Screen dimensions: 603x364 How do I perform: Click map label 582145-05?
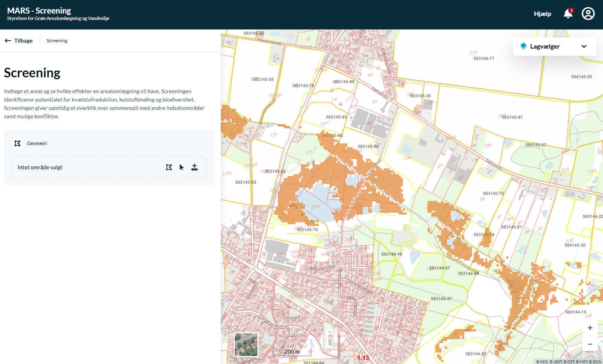tap(246, 182)
